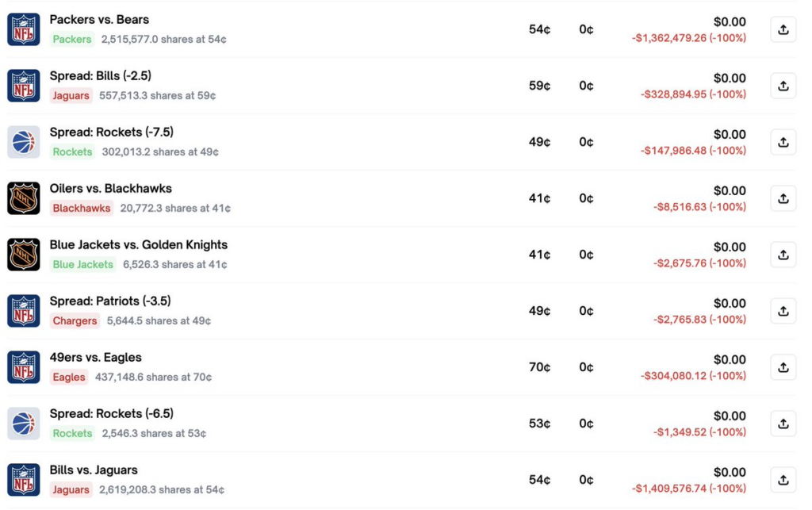The height and width of the screenshot is (510, 812).
Task: Export the Bills vs. Jaguars position
Action: point(783,479)
